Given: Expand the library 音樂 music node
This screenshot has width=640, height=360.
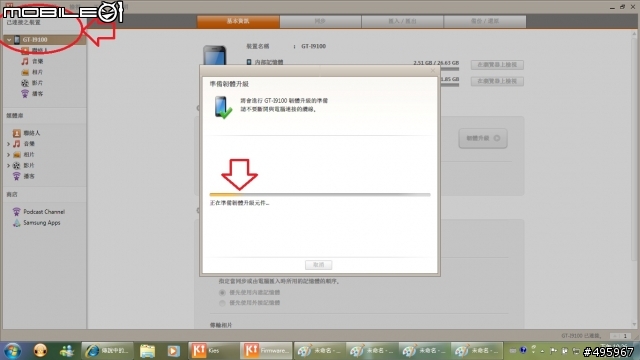Looking at the screenshot, I should point(8,144).
